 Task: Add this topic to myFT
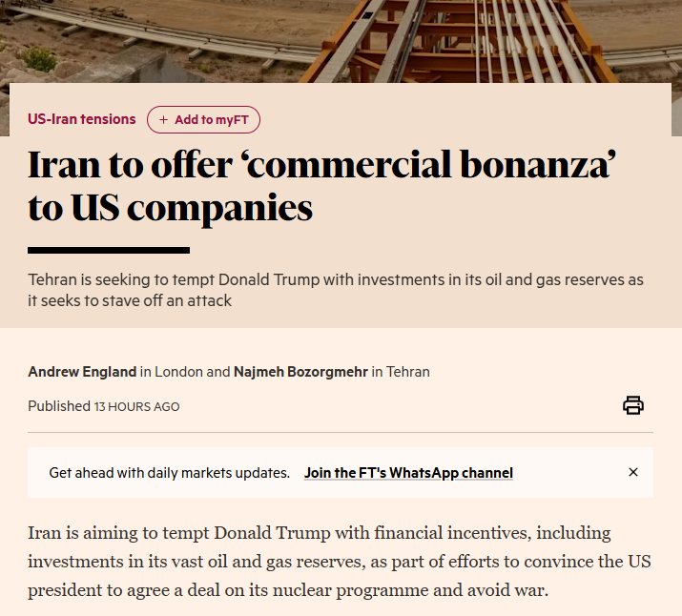click(203, 120)
